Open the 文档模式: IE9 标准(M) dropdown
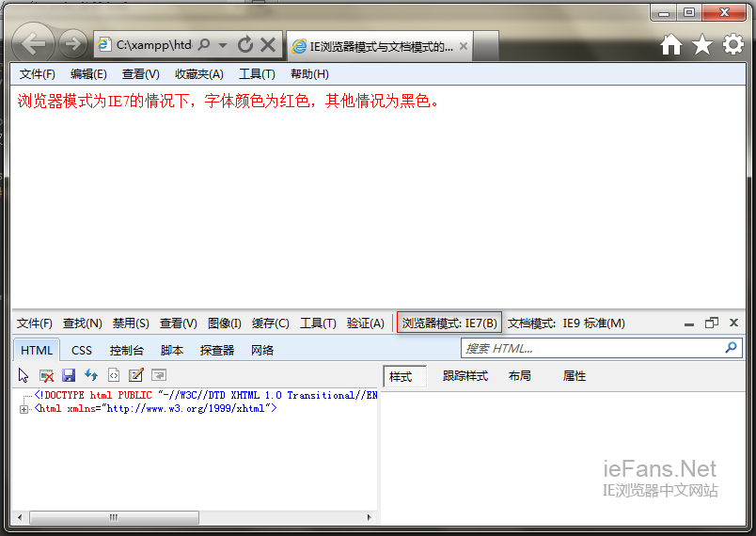 pyautogui.click(x=566, y=323)
